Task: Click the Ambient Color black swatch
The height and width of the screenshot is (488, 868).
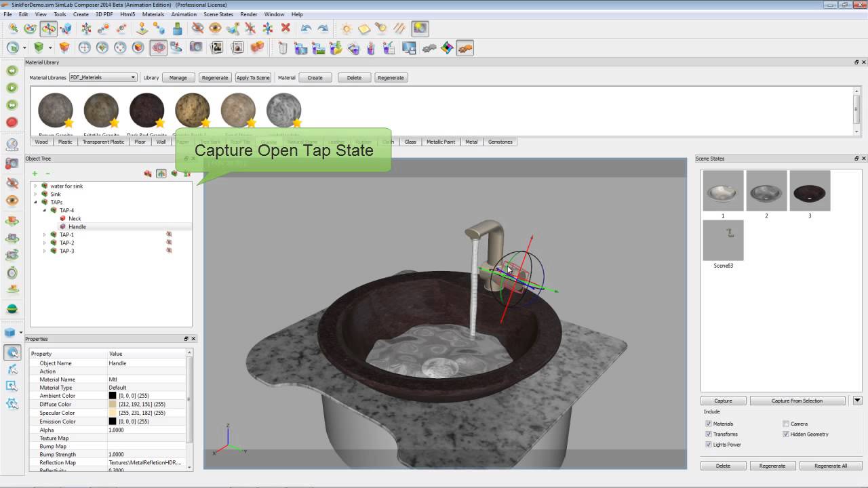Action: (x=113, y=396)
